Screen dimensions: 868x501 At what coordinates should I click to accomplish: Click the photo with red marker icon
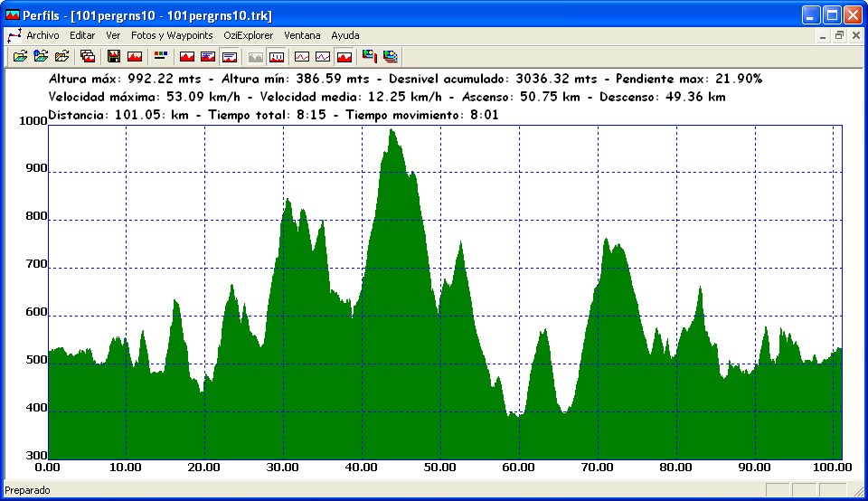[x=369, y=56]
